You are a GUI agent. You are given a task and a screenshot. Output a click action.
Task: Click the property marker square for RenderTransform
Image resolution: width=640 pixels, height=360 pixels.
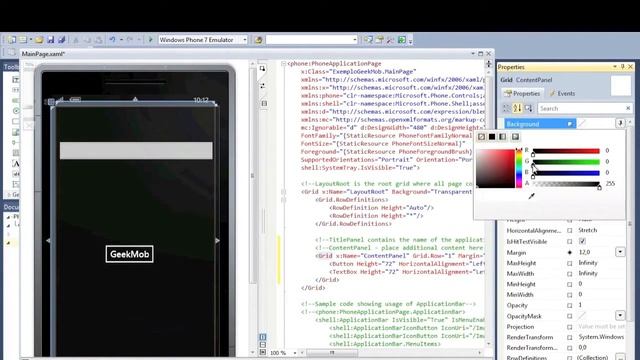[x=570, y=338]
